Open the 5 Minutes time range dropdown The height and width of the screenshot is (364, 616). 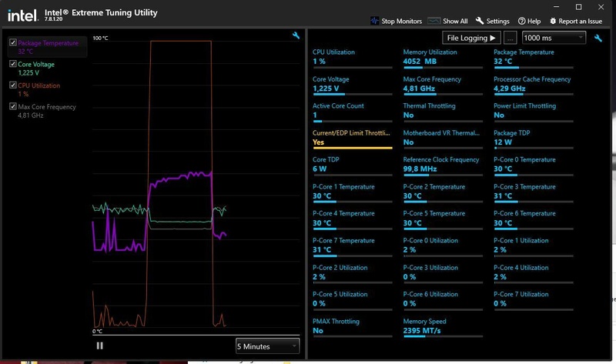point(267,346)
